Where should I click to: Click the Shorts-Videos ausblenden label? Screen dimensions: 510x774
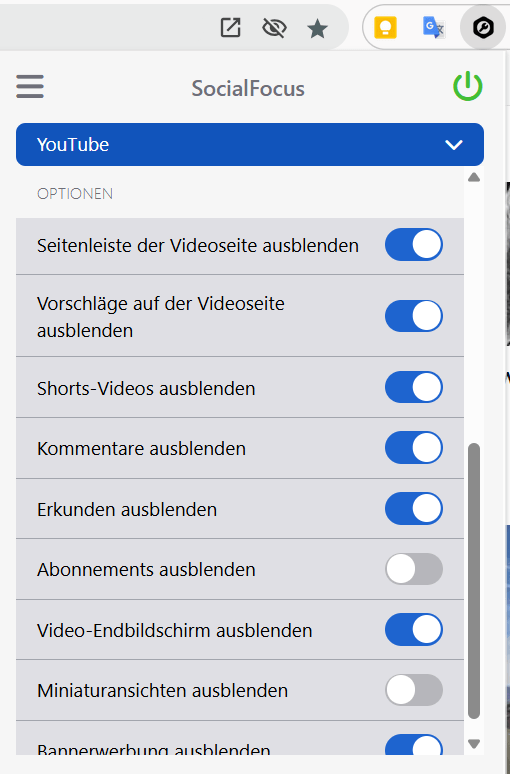146,388
